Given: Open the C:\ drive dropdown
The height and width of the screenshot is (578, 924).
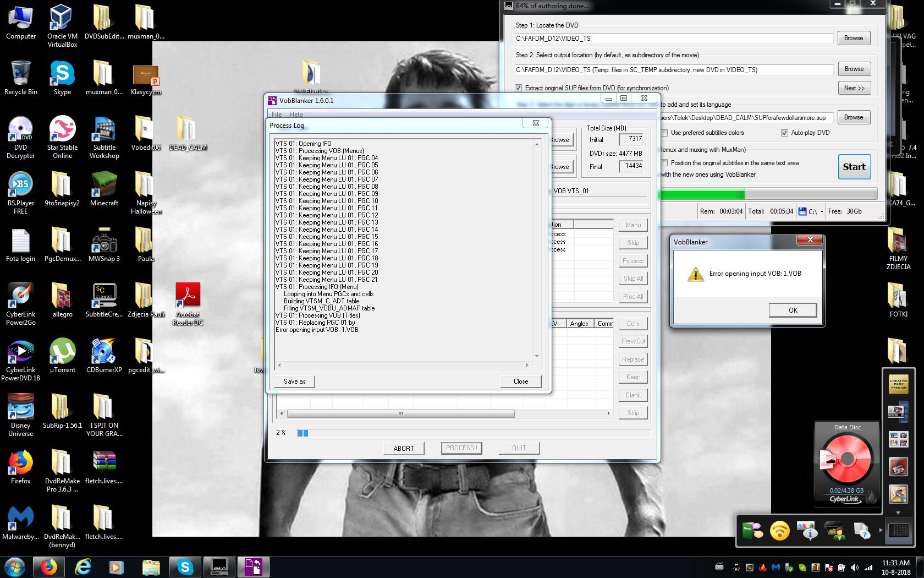Looking at the screenshot, I should pyautogui.click(x=822, y=211).
